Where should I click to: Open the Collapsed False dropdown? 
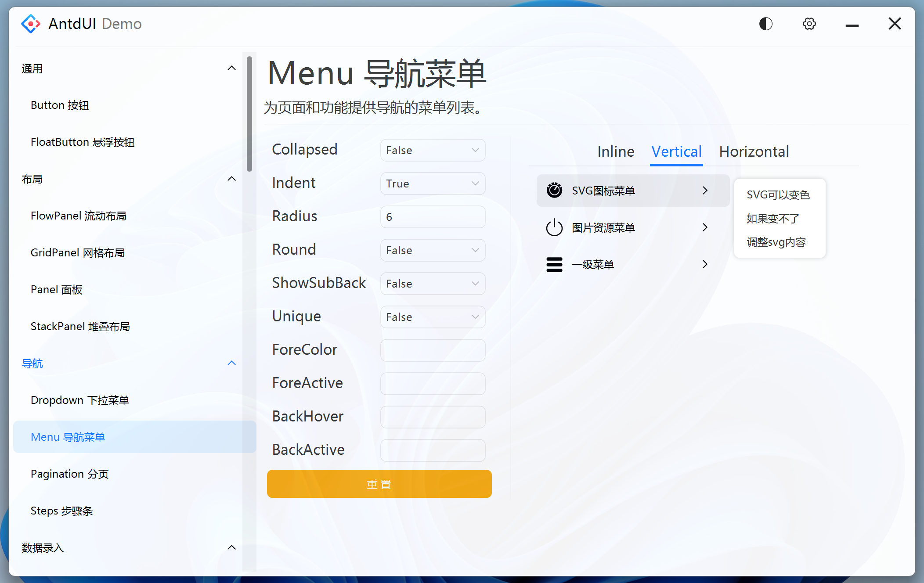pyautogui.click(x=433, y=150)
